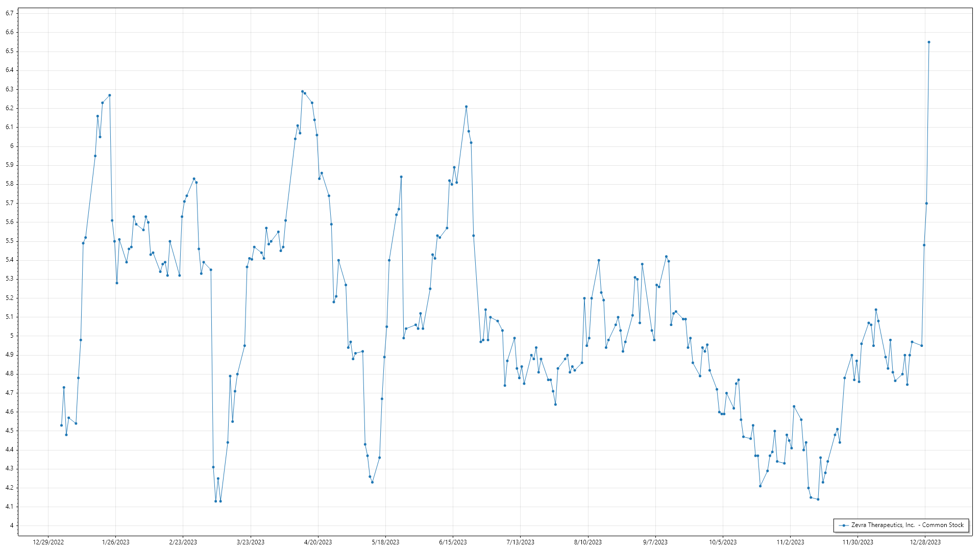Click the 2/23/2023 x-axis date label

pos(183,542)
